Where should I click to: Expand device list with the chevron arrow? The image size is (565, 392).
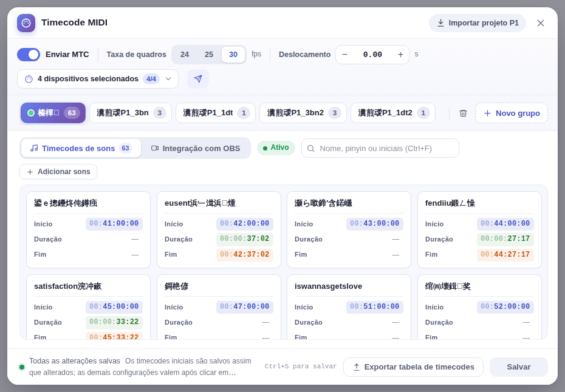tap(168, 79)
